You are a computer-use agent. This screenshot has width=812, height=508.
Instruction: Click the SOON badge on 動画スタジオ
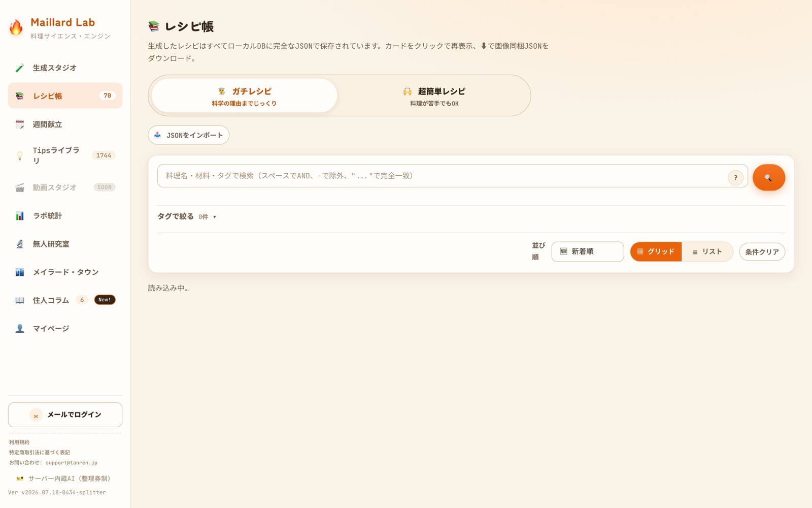pyautogui.click(x=105, y=187)
